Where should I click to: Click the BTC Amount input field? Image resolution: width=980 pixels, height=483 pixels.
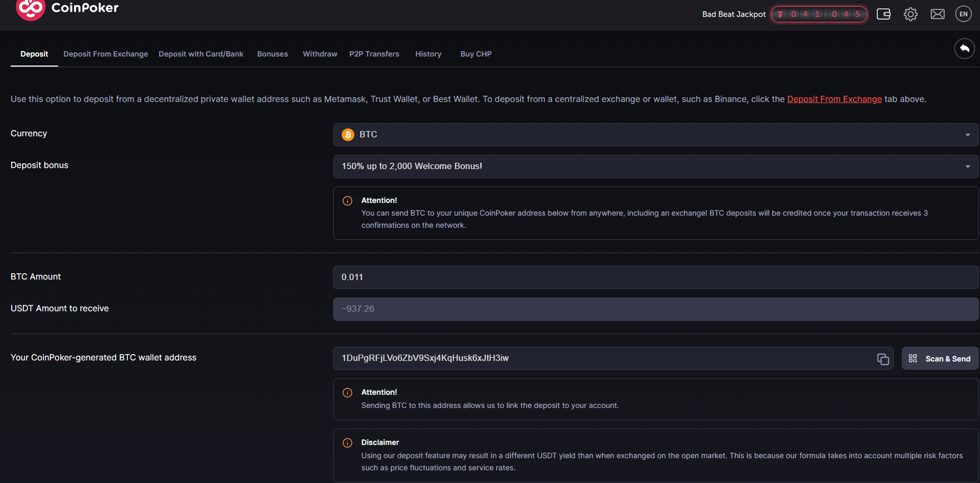tap(656, 277)
